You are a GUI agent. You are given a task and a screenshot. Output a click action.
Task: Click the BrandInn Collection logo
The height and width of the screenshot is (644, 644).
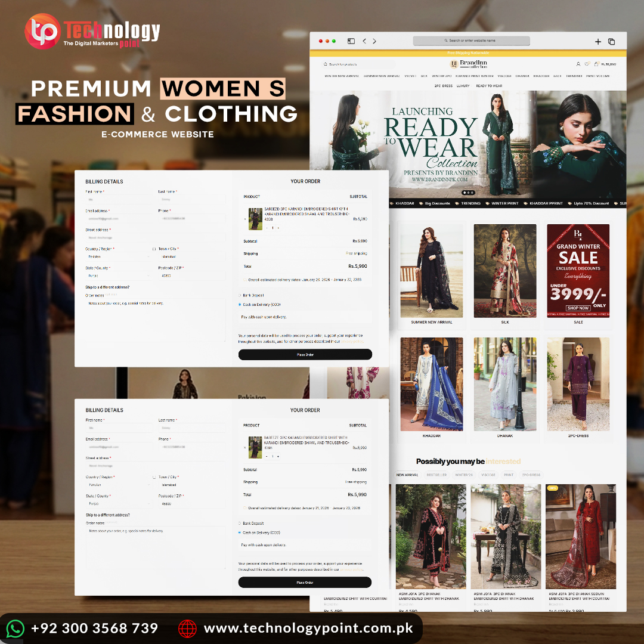(x=468, y=64)
